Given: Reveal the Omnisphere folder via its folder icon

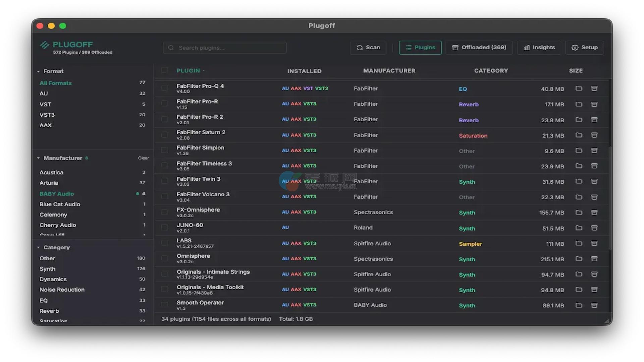Looking at the screenshot, I should 579,259.
